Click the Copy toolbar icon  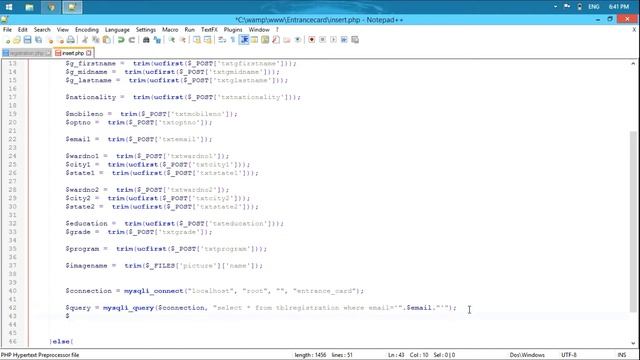96,40
